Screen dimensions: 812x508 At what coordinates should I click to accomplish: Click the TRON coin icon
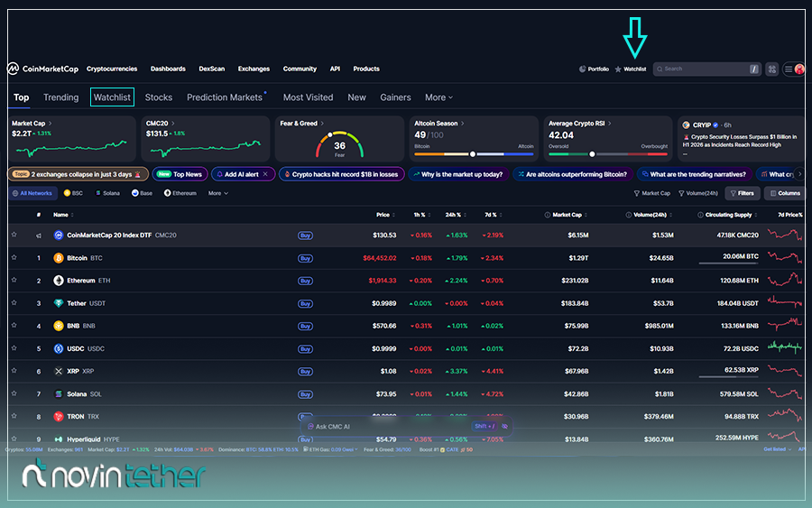point(59,416)
